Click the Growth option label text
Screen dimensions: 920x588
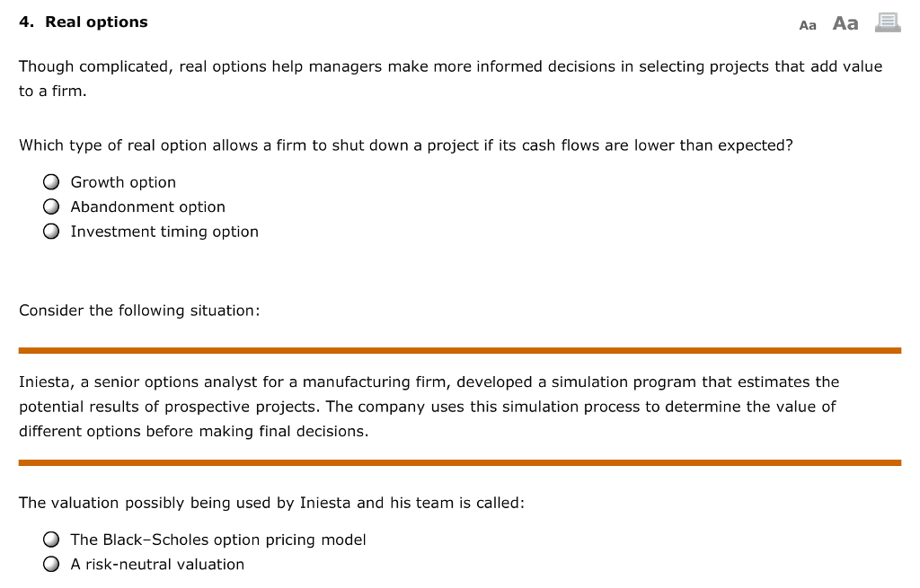pos(123,181)
